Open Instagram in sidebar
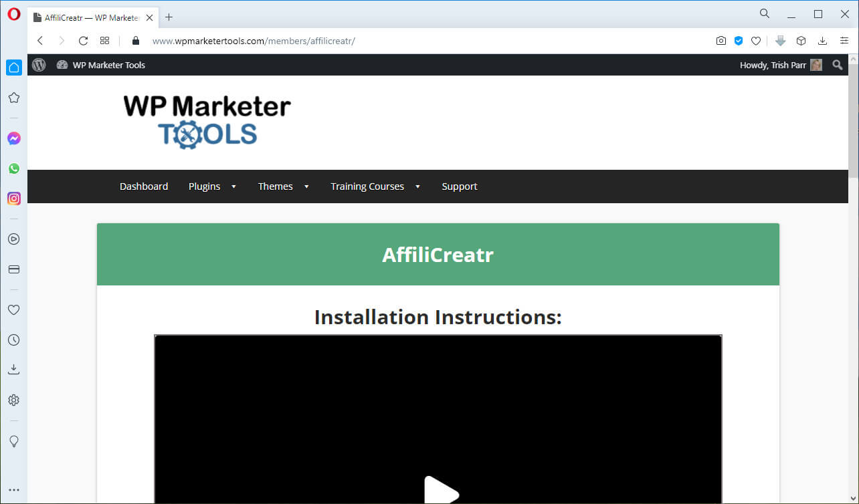 click(13, 199)
